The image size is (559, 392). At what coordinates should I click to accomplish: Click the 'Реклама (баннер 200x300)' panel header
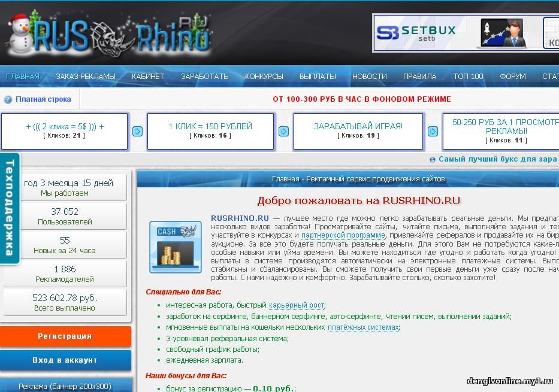[x=65, y=386]
